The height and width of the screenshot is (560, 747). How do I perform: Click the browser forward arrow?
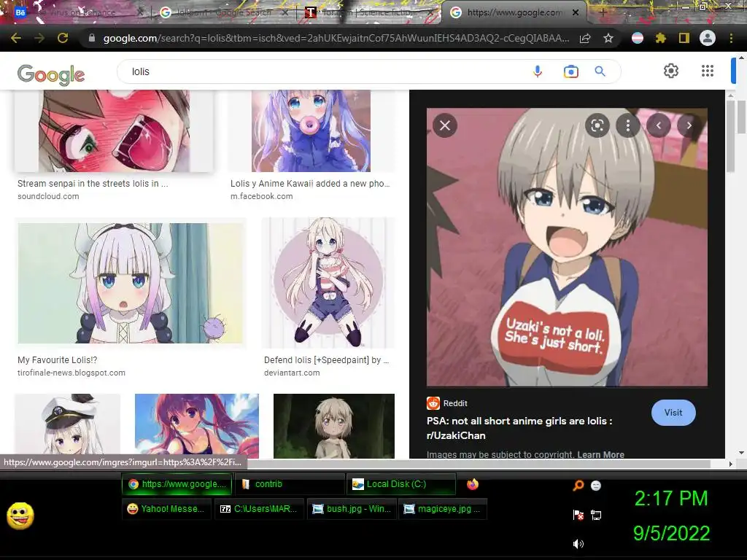[39, 38]
